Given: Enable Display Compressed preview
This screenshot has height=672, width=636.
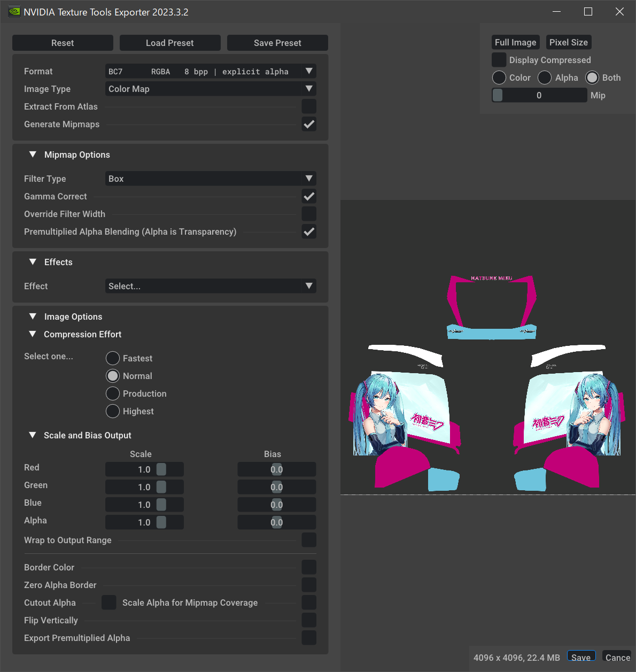Looking at the screenshot, I should (499, 60).
